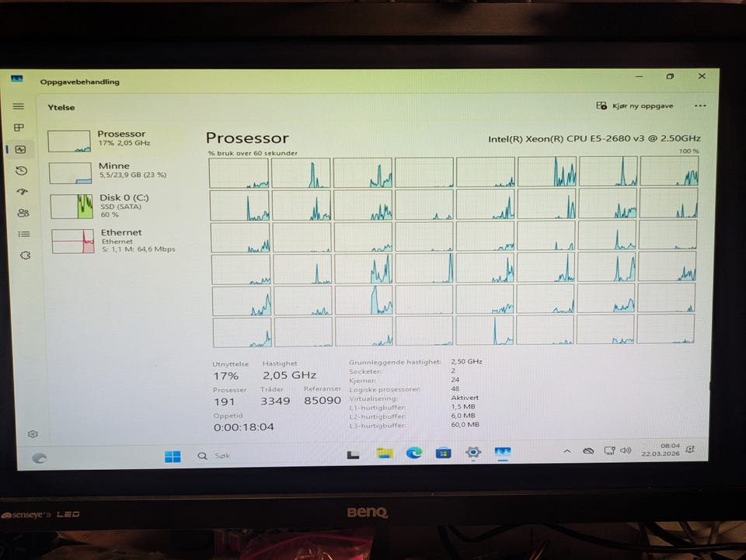
Task: Open the Users icon in sidebar
Action: pos(23,213)
